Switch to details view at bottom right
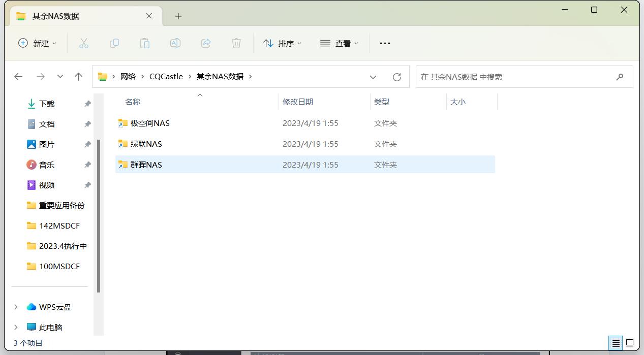Image resolution: width=644 pixels, height=355 pixels. tap(616, 343)
